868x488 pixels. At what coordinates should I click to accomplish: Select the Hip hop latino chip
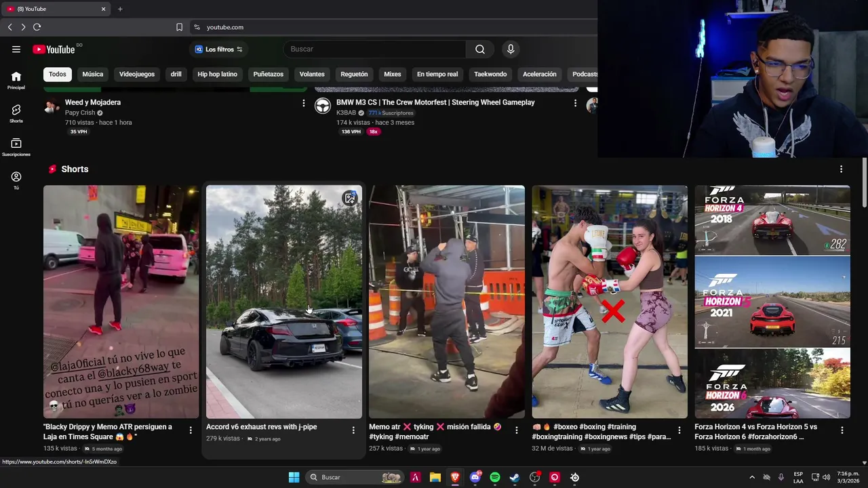(x=218, y=74)
